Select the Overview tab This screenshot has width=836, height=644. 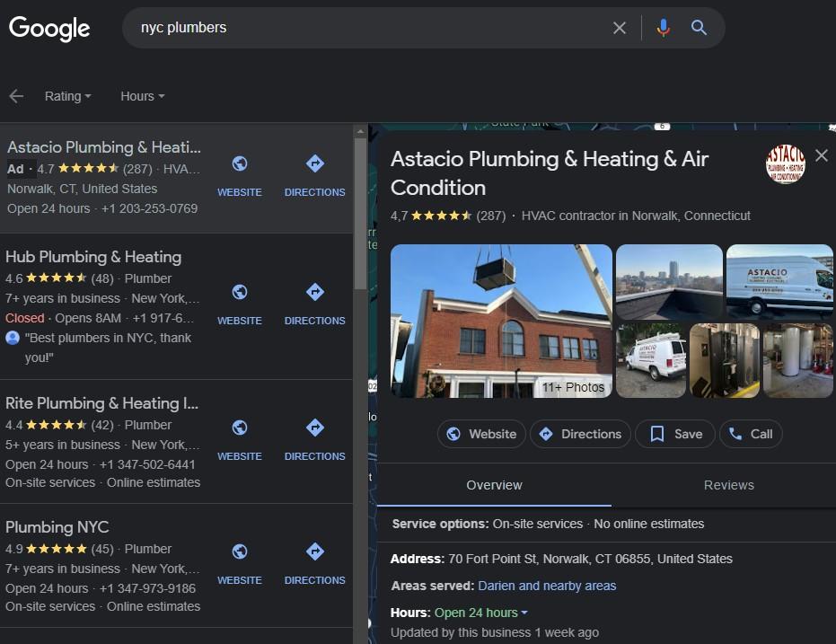point(494,485)
